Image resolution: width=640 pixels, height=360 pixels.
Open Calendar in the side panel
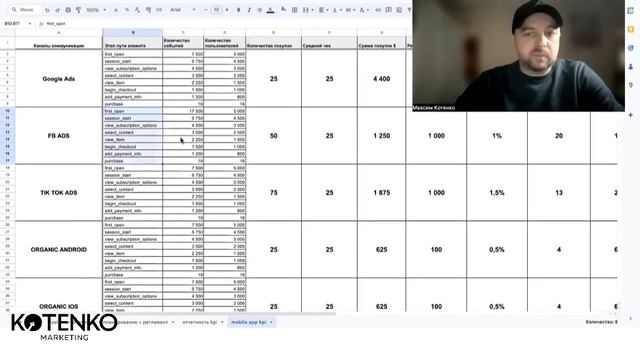point(631,11)
